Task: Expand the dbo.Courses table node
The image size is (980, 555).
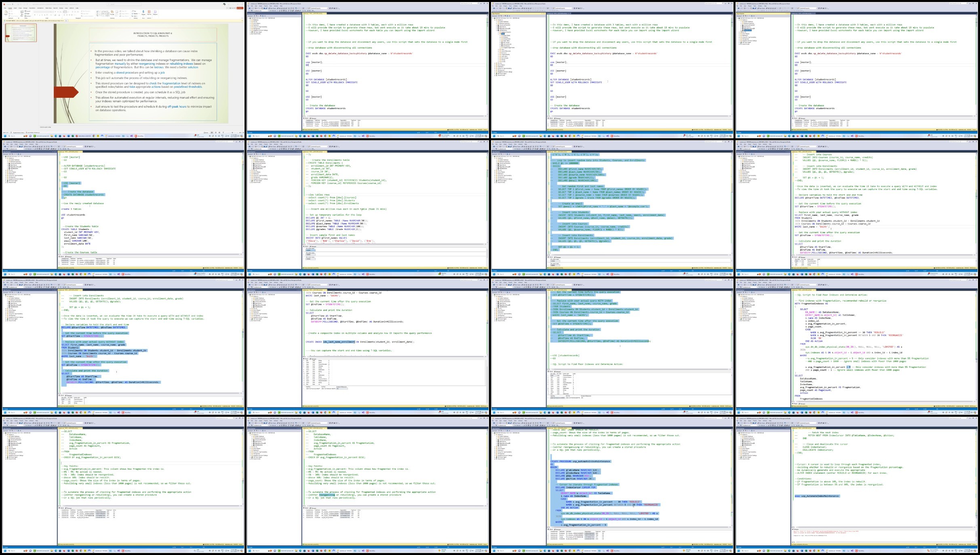Action: click(x=500, y=42)
